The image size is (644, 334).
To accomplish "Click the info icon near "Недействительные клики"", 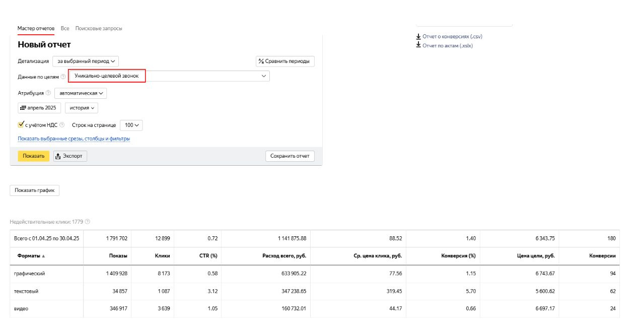I will (88, 222).
